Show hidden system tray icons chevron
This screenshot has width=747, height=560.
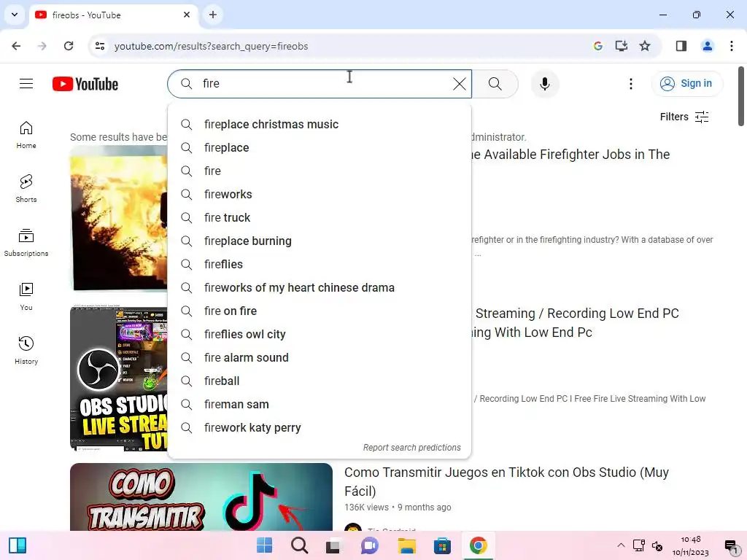(x=621, y=545)
